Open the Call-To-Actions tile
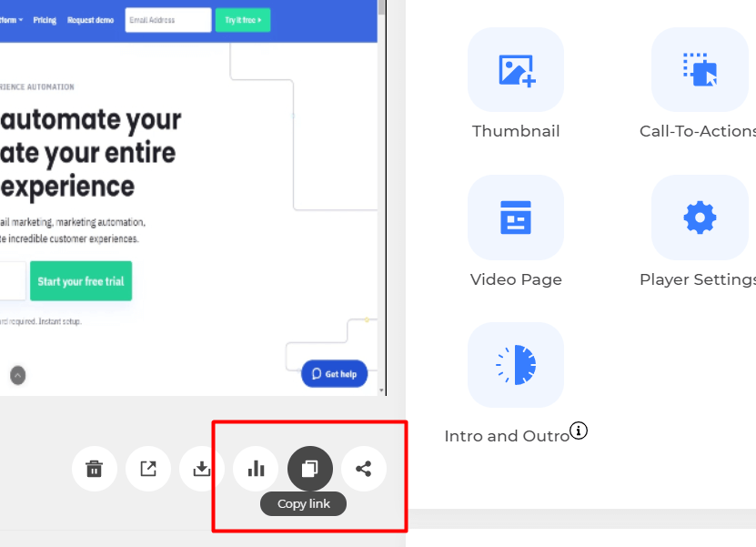756x547 pixels. 699,69
